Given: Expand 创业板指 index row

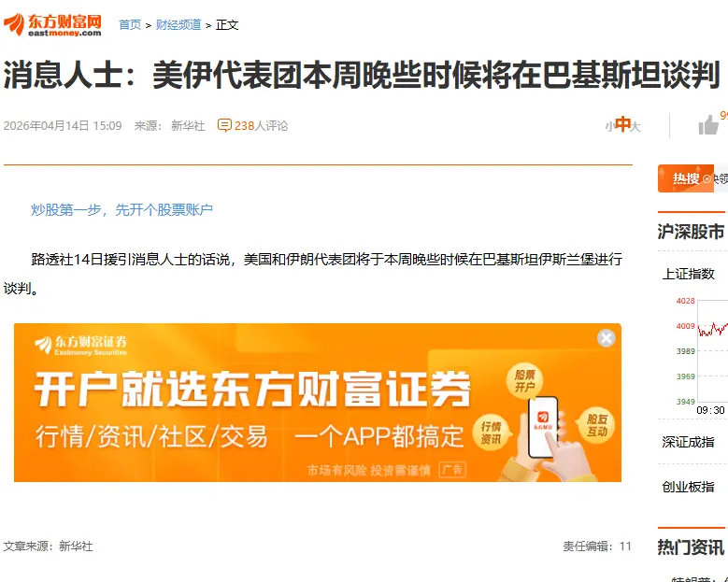Looking at the screenshot, I should [692, 487].
